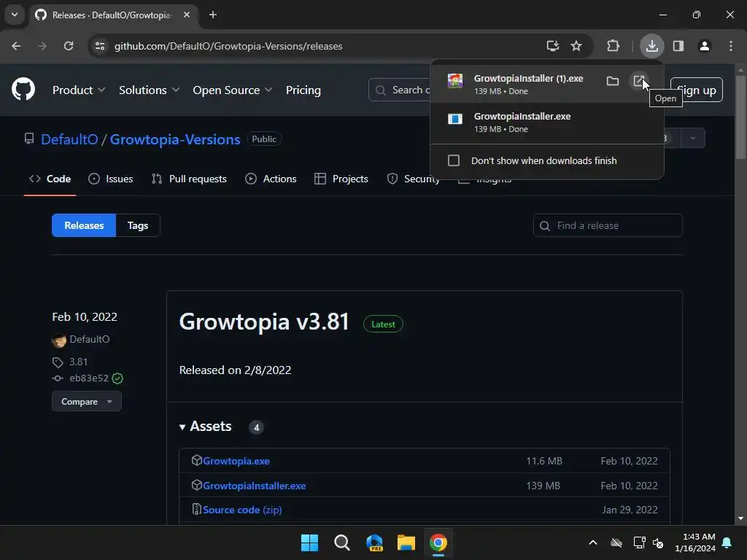Open the notifications bell in taskbar

point(727,542)
